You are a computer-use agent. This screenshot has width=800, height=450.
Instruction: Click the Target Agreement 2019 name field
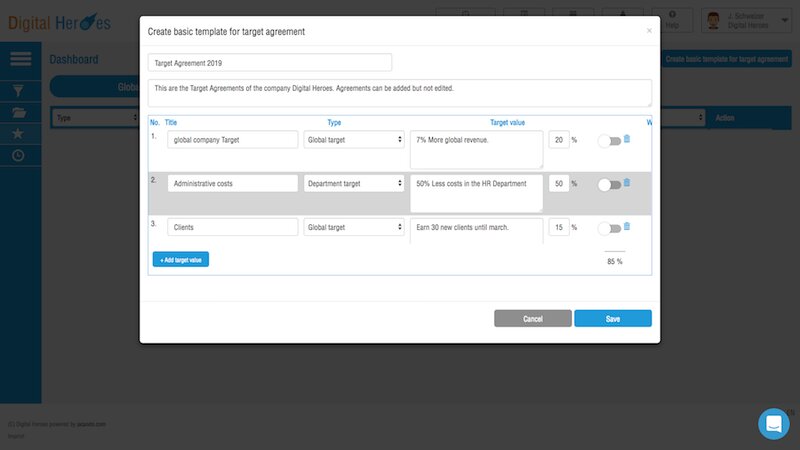pyautogui.click(x=270, y=62)
